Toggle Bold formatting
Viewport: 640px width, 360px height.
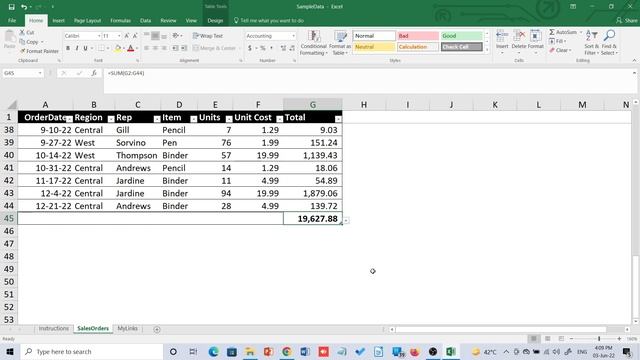coord(68,48)
